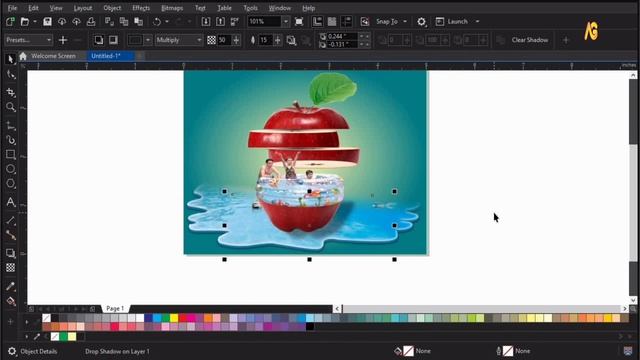Image resolution: width=640 pixels, height=360 pixels.
Task: Open the Undo history dropdown arrow
Action: 167,22
